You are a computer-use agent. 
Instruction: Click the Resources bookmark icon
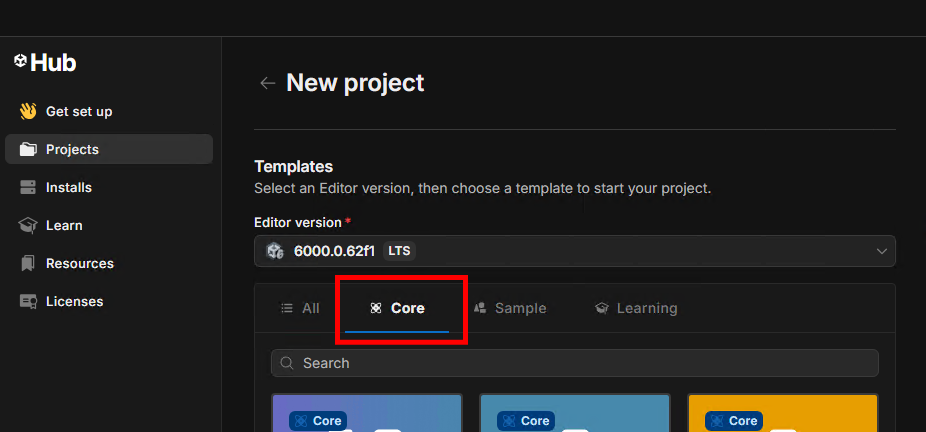click(28, 263)
